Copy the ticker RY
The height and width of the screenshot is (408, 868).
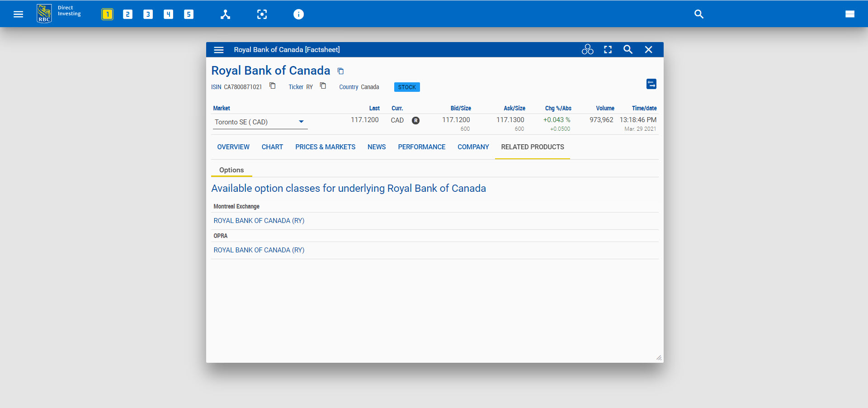tap(323, 86)
